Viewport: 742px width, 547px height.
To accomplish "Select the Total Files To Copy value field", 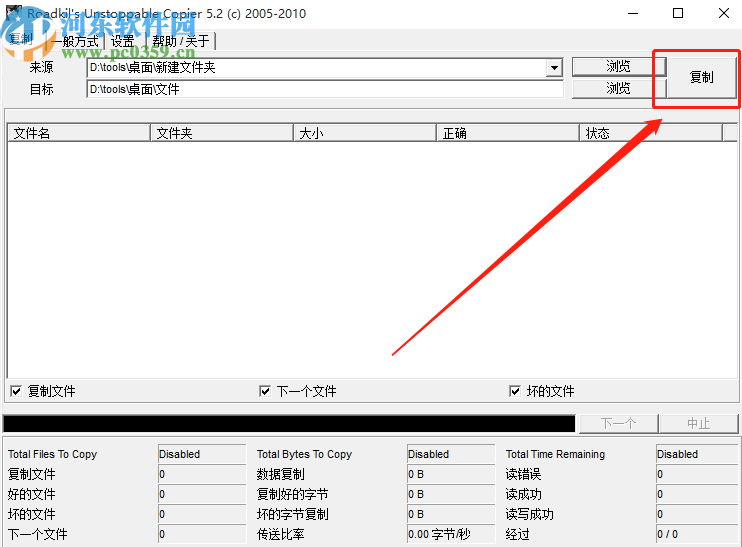I will coord(202,454).
